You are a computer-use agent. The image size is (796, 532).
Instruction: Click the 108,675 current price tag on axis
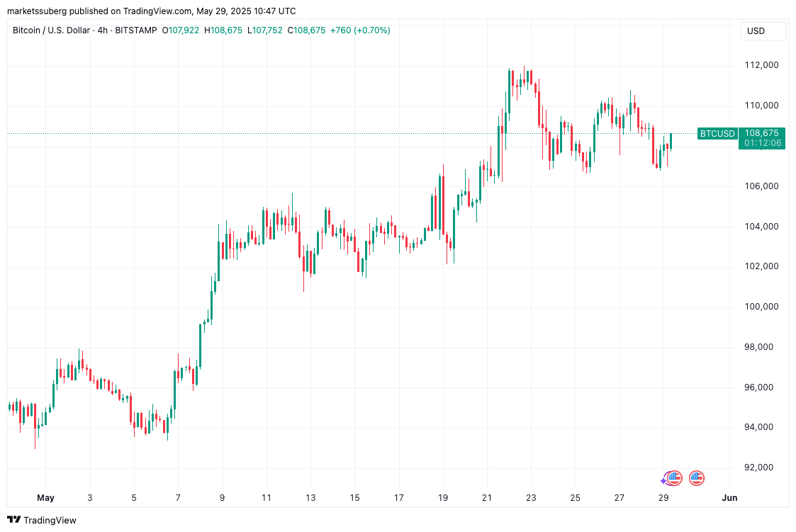tap(762, 133)
